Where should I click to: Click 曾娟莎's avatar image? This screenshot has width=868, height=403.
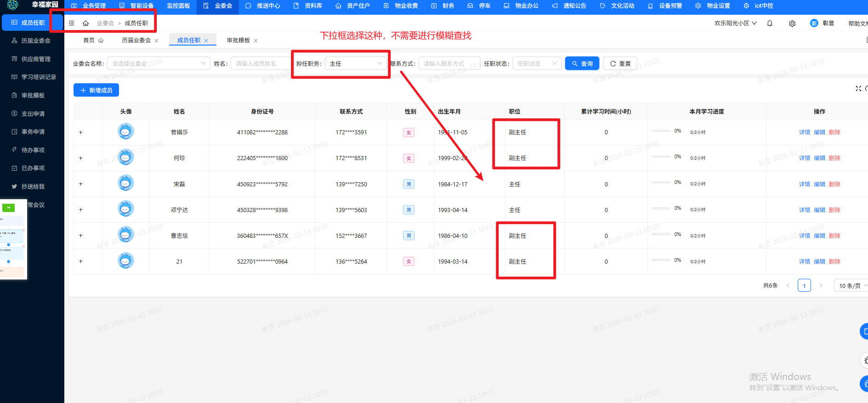126,132
